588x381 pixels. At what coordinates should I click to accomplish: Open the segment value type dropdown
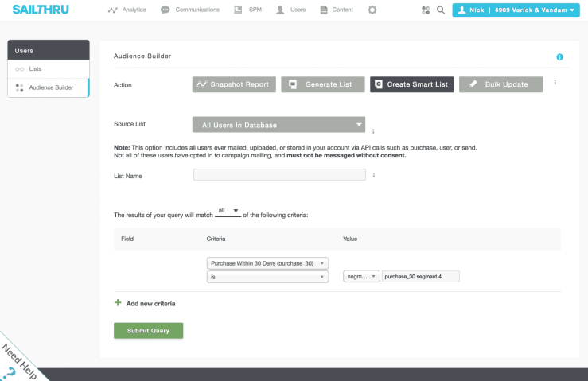(x=360, y=277)
